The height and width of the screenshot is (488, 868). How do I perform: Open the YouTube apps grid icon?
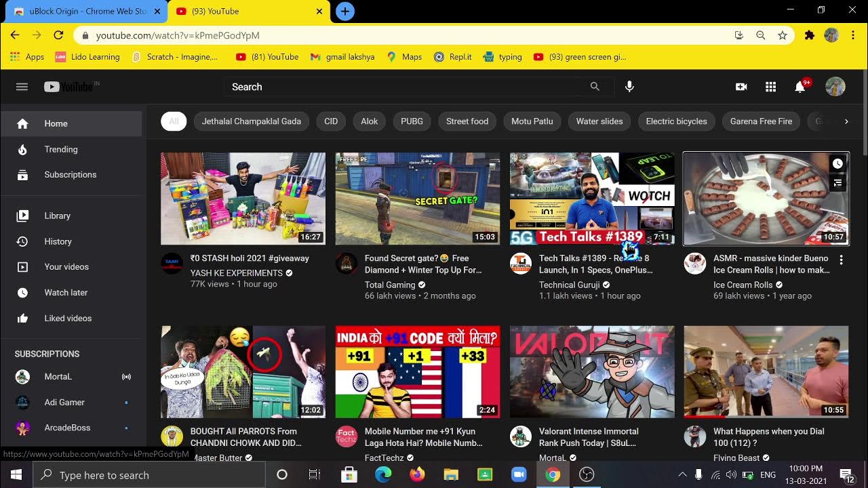770,87
